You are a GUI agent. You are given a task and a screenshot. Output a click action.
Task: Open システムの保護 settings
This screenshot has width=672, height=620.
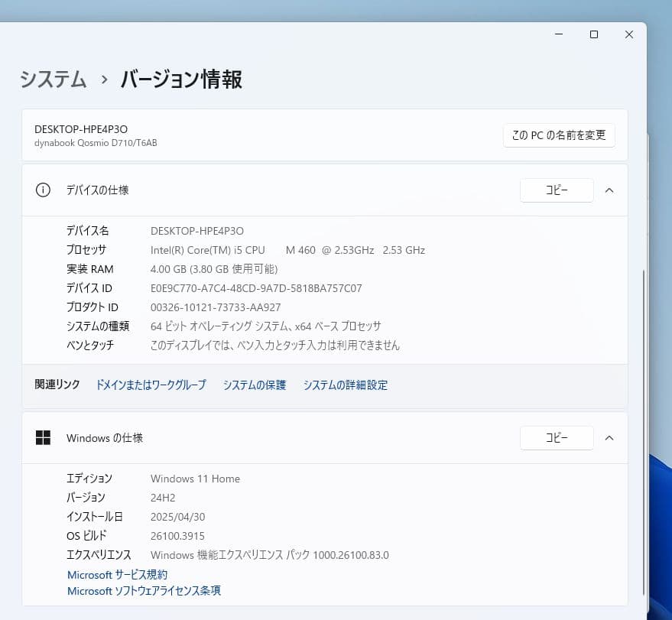pos(254,385)
